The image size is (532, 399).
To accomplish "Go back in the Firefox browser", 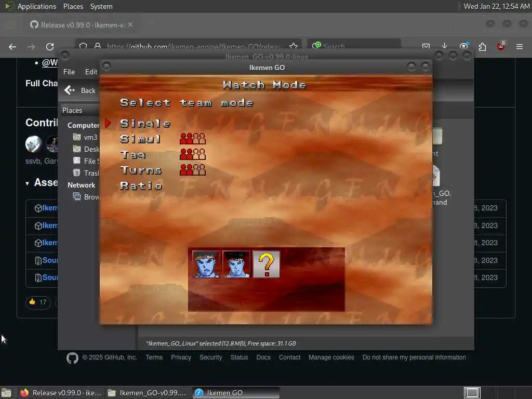I will coord(12,46).
